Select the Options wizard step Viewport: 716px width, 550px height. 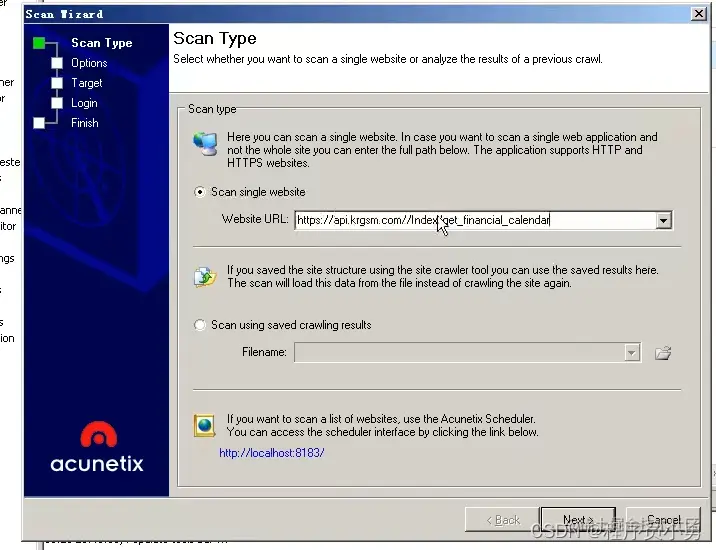[89, 63]
